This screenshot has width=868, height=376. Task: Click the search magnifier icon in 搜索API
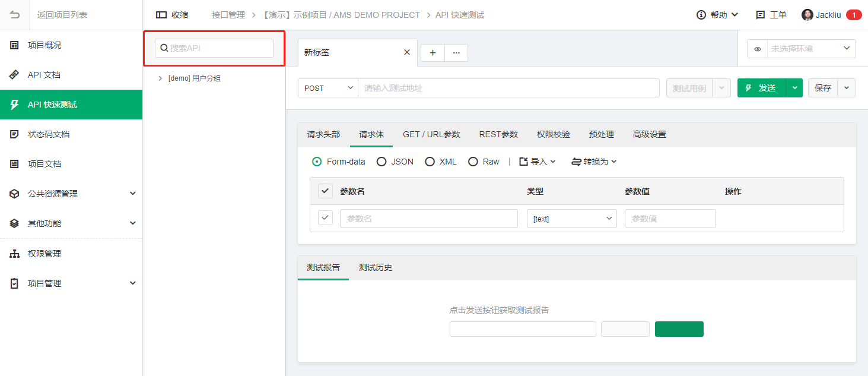click(164, 48)
